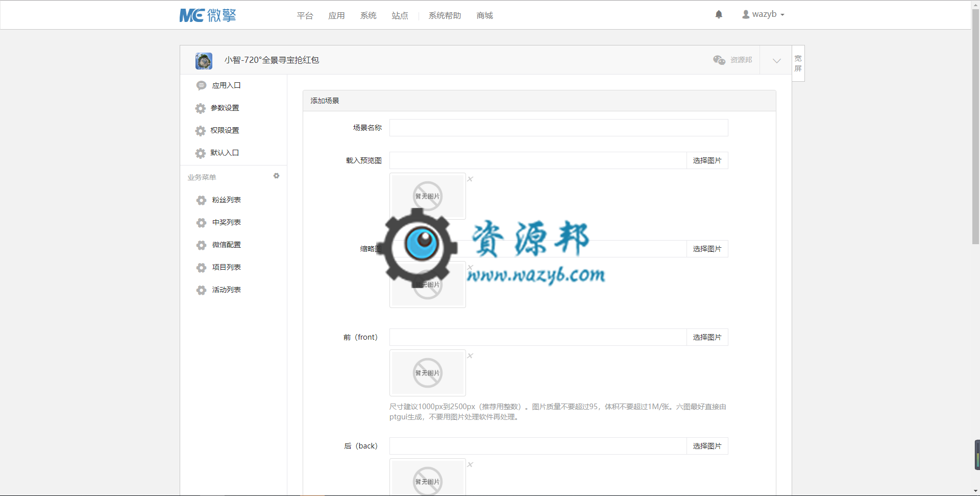The image size is (980, 496).
Task: Click the 微信配置 gear icon
Action: 202,245
